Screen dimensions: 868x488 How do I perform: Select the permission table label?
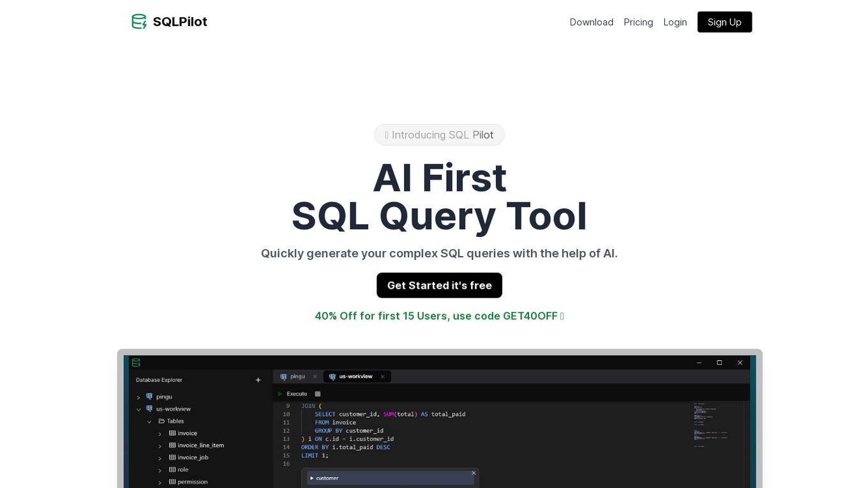pos(193,482)
